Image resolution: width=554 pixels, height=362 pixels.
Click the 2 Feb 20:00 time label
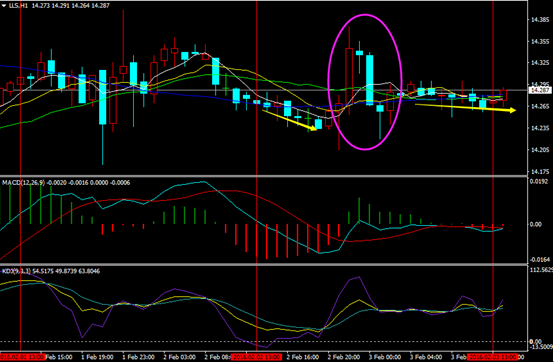344,357
